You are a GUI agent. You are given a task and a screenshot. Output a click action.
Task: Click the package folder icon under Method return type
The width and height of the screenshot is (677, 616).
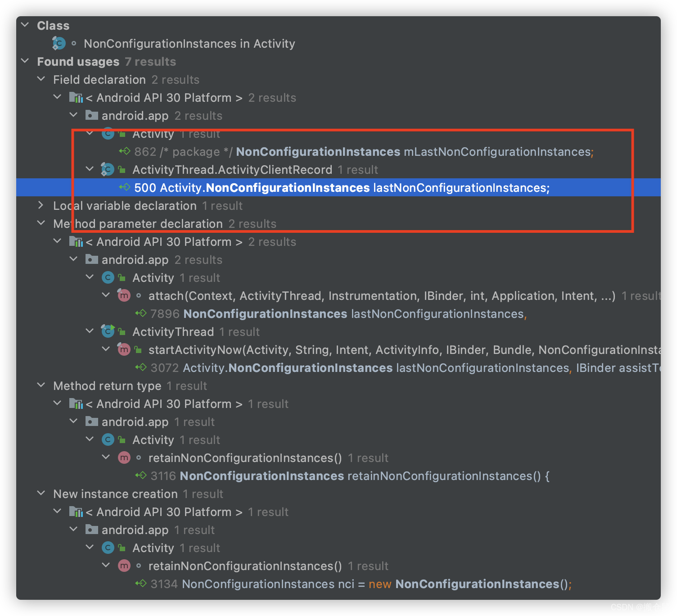point(92,421)
